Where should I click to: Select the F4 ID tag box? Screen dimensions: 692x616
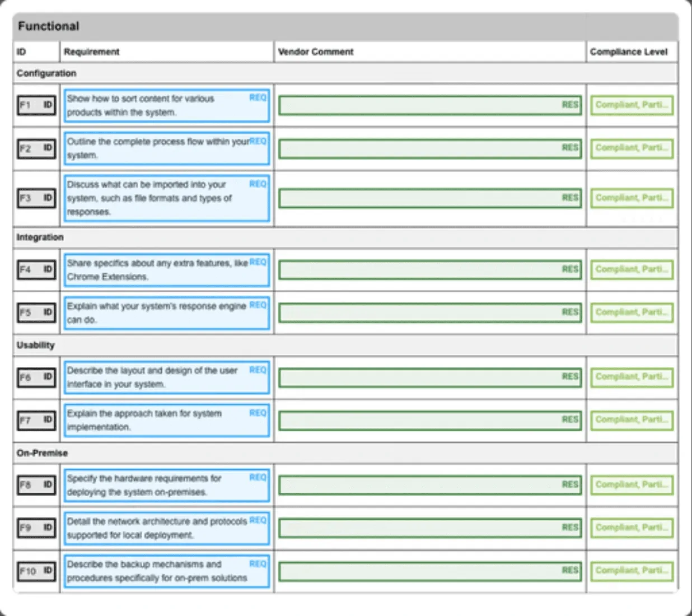pyautogui.click(x=36, y=270)
